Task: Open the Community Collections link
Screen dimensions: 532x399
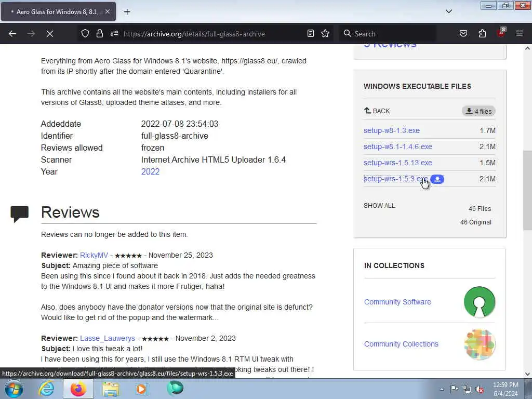Action: click(401, 344)
